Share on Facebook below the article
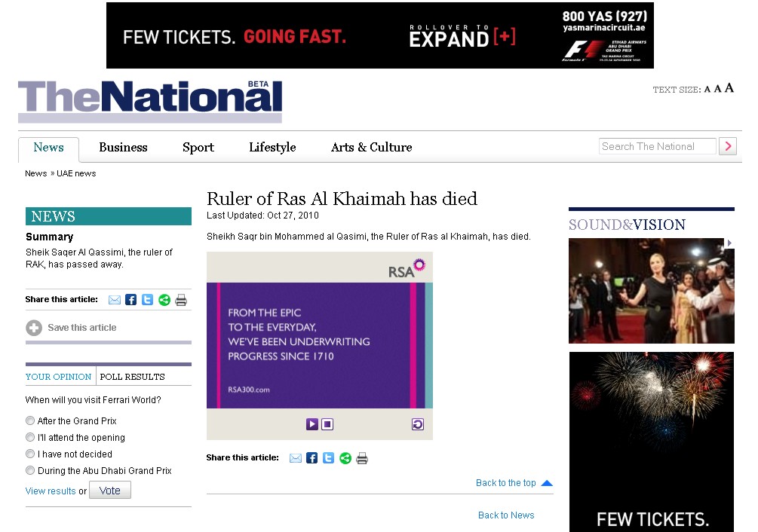Viewport: 758px width, 532px height. [311, 458]
